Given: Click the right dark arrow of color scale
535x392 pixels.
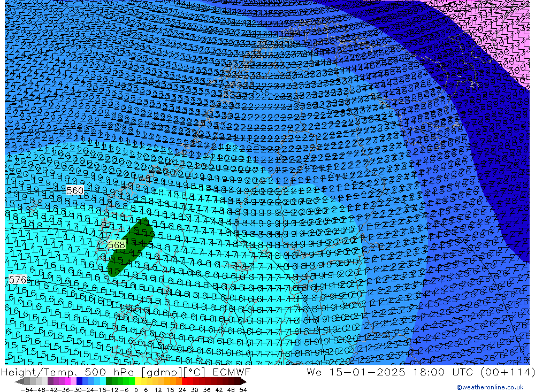Looking at the screenshot, I should pyautogui.click(x=243, y=382).
